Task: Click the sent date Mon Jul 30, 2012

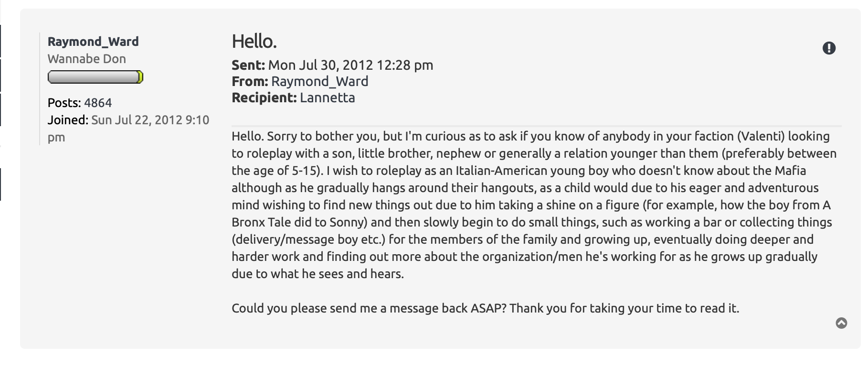Action: [350, 65]
